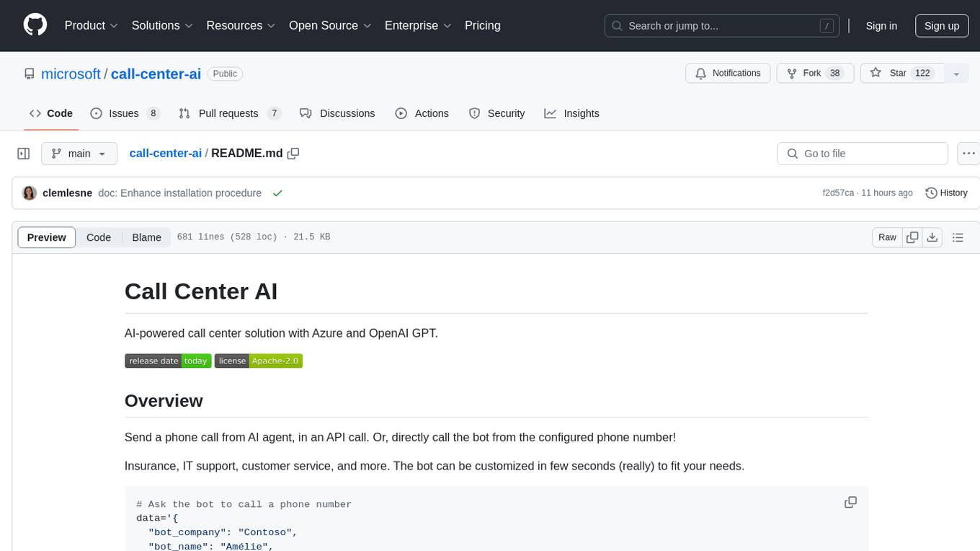Click the Call Center AI heading
This screenshot has width=980, height=551.
201,291
